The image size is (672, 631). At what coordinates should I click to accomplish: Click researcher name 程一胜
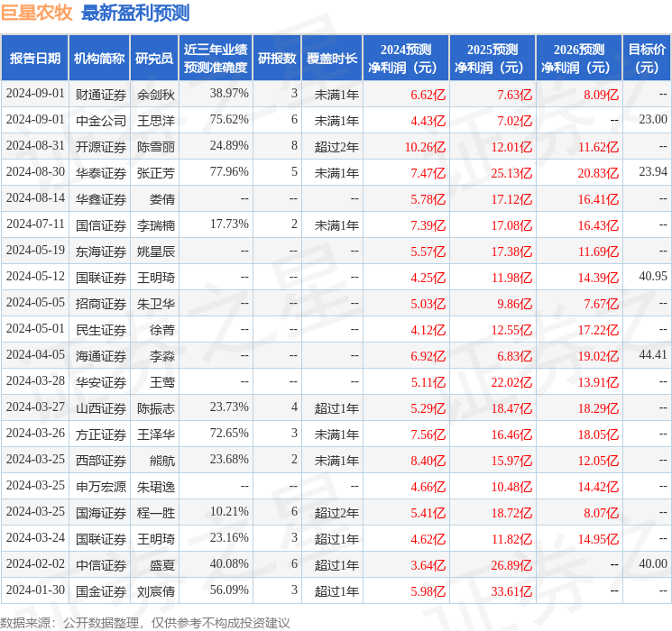(x=156, y=513)
